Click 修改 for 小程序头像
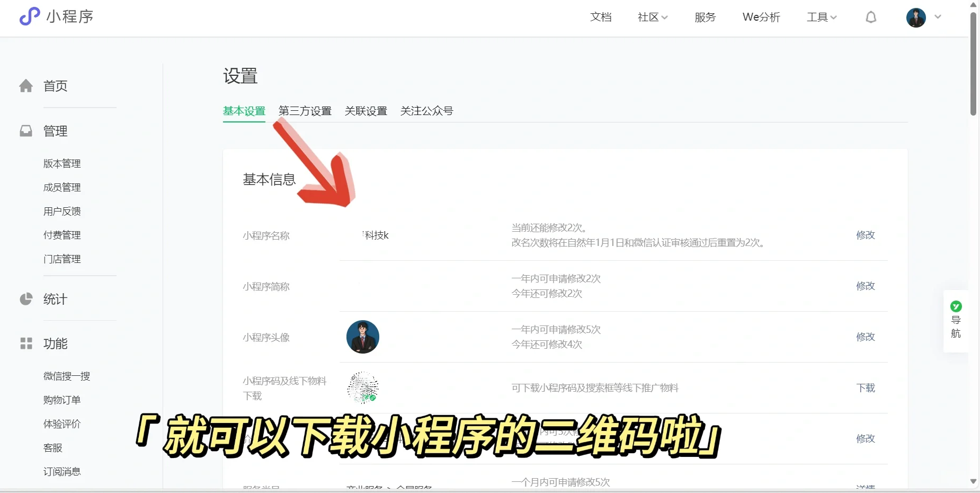The width and height of the screenshot is (980, 493). coord(866,337)
